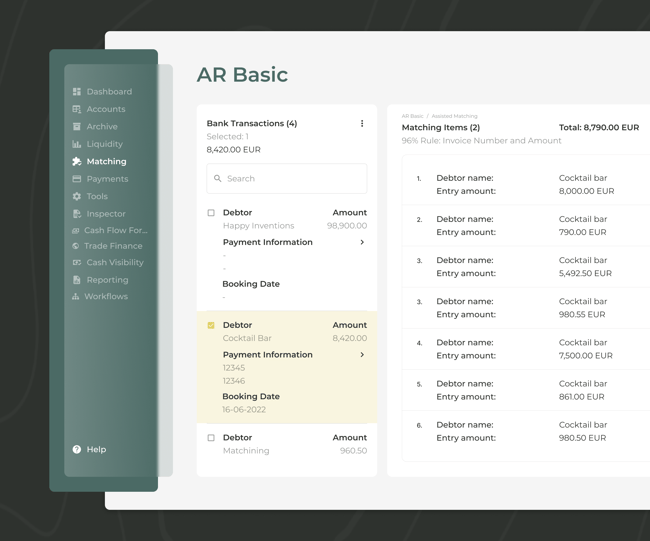Select matching item 861.00 EUR

(526, 390)
